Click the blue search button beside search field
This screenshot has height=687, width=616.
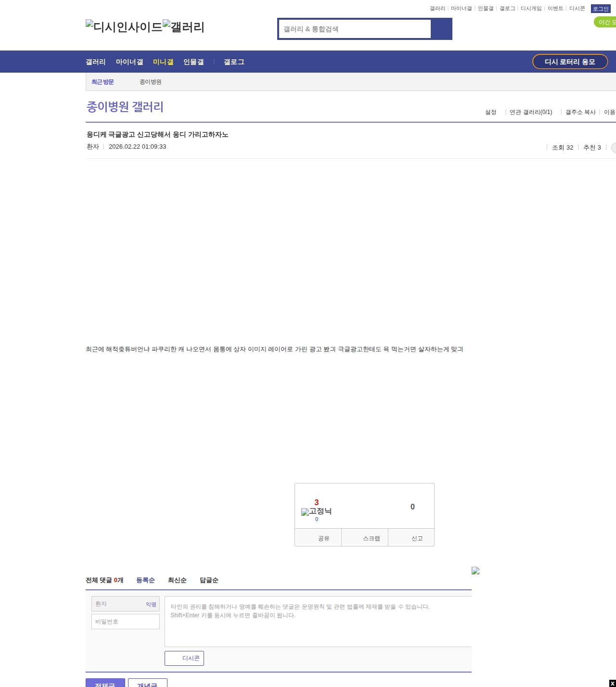[441, 29]
